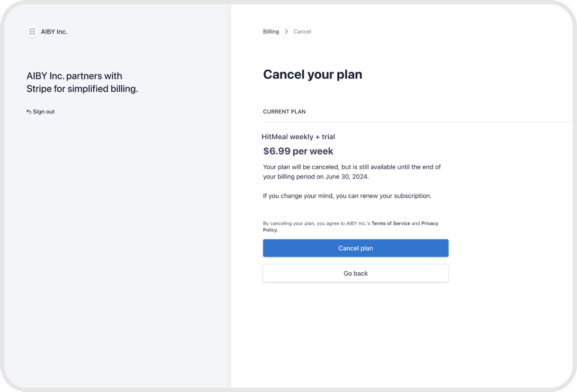Click the plan will be canceled notice
577x392 pixels.
pos(352,167)
